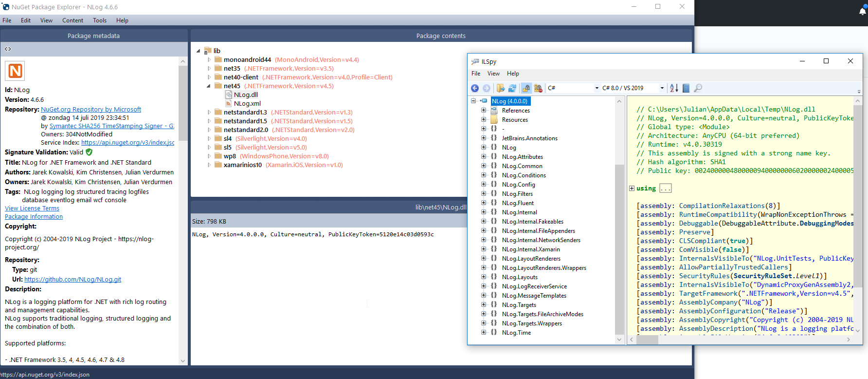
Task: Click the ILSpy Back navigation arrow
Action: pos(475,88)
